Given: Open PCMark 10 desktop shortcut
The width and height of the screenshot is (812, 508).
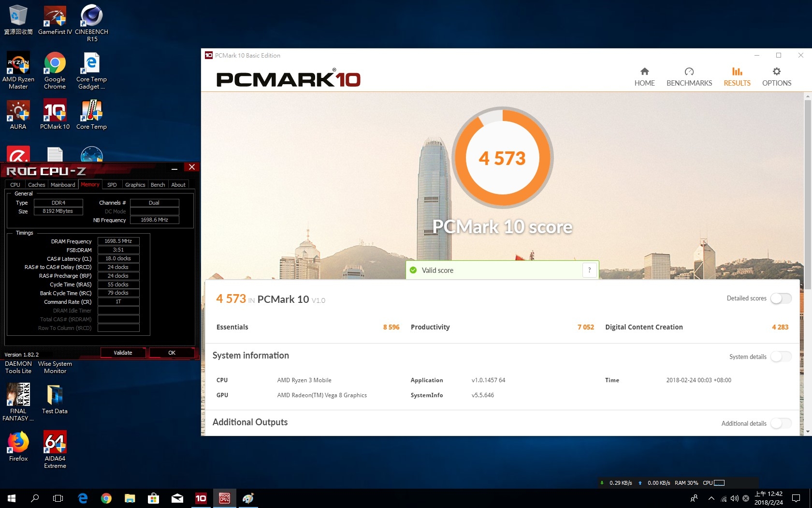Looking at the screenshot, I should point(55,115).
